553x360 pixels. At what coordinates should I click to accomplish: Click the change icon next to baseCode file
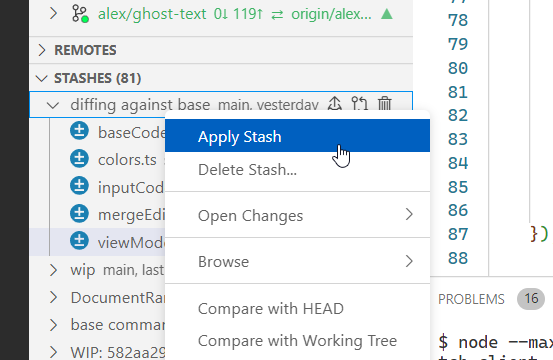(79, 131)
